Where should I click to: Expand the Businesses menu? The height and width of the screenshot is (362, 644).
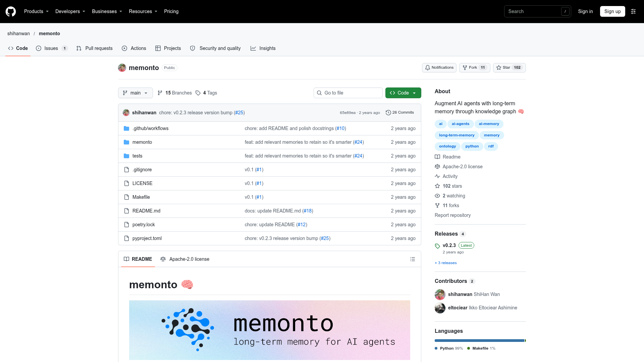107,11
